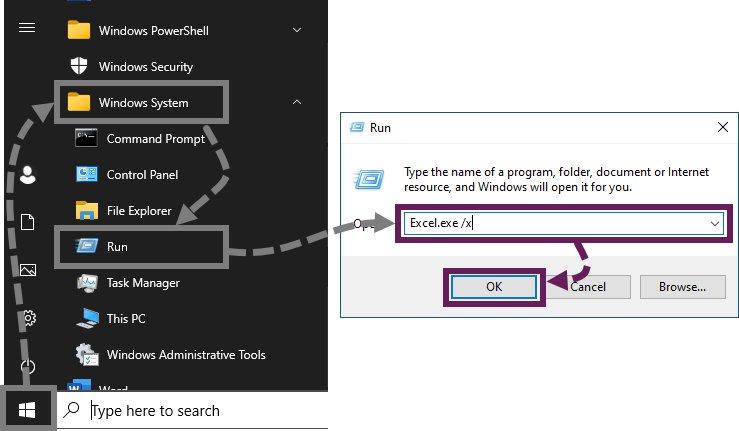Expand the Windows PowerShell folder
739x431 pixels.
(x=297, y=30)
